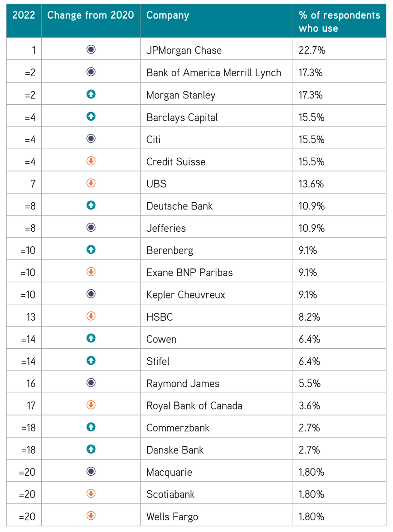Click the unchanged icon for Raymond James
This screenshot has width=393, height=532.
click(x=91, y=383)
